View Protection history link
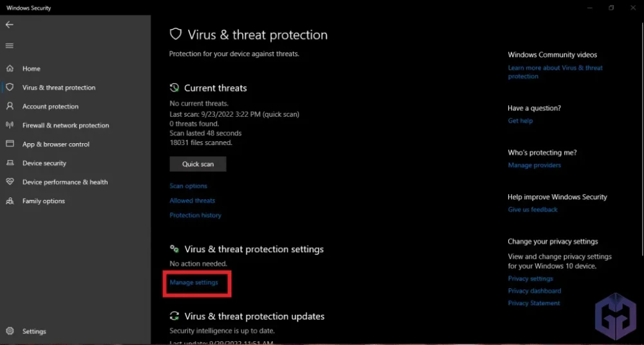Image resolution: width=644 pixels, height=345 pixels. click(195, 215)
